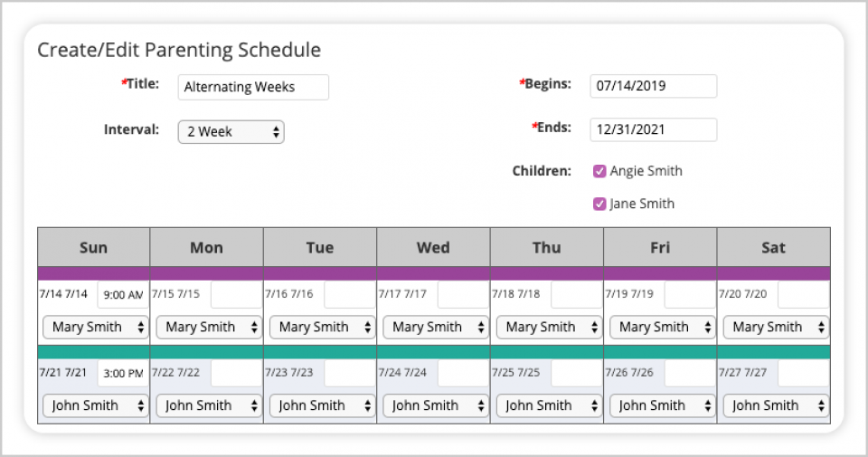
Task: Click the empty time field for 7/24
Action: point(463,374)
